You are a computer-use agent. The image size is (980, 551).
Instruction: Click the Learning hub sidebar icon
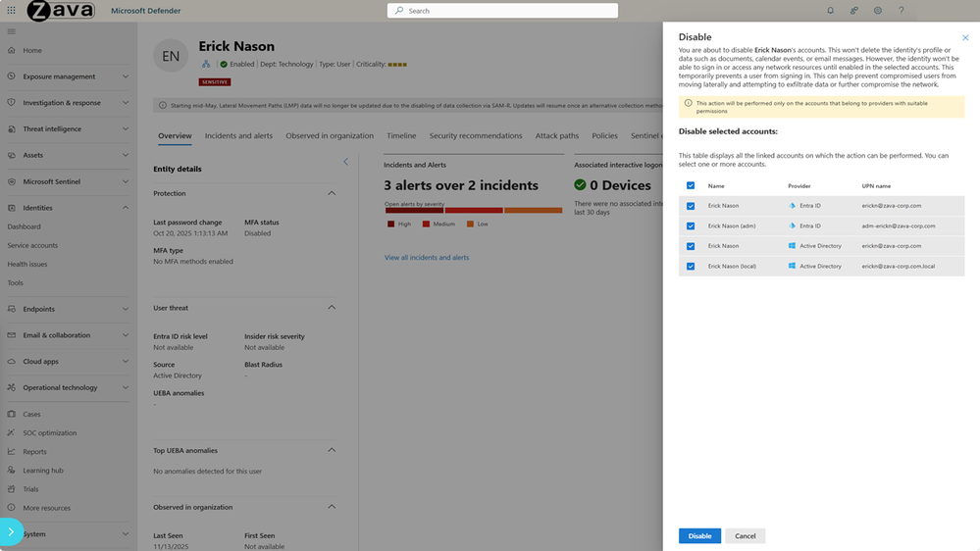pos(11,470)
